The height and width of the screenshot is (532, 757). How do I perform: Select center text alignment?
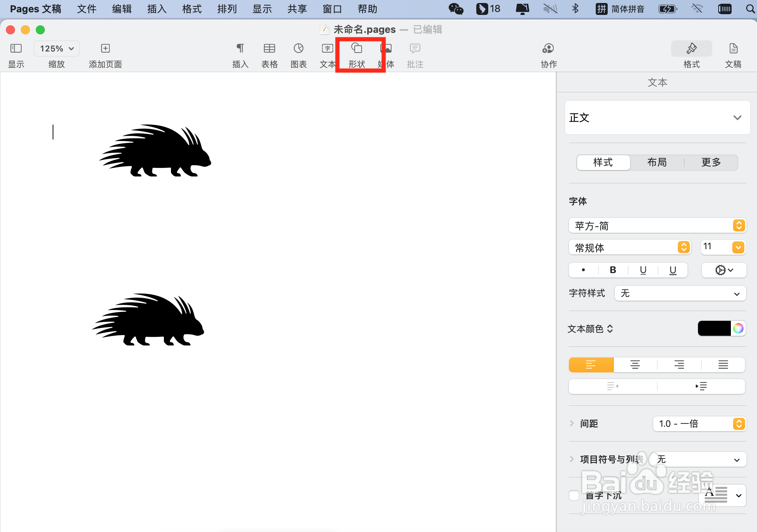click(635, 365)
